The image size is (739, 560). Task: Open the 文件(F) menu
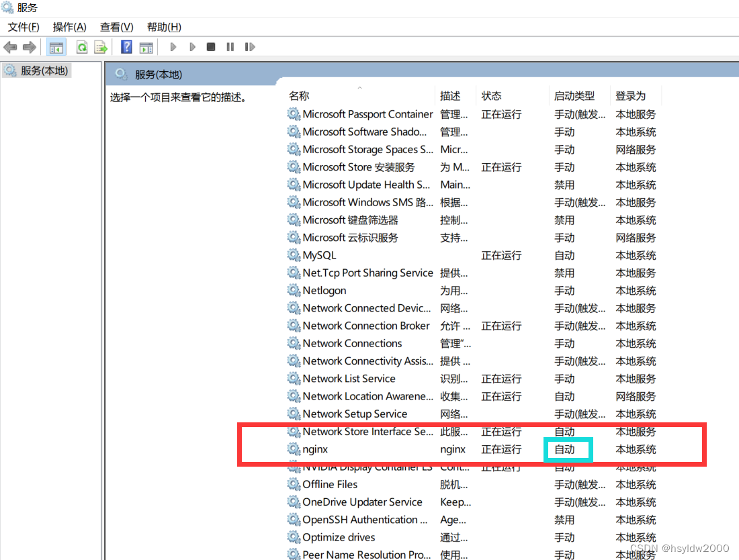(23, 27)
